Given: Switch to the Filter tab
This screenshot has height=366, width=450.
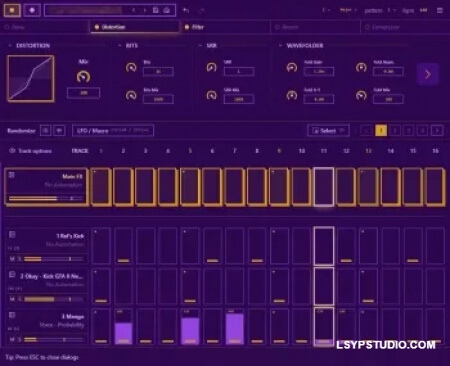Looking at the screenshot, I should pyautogui.click(x=225, y=27).
